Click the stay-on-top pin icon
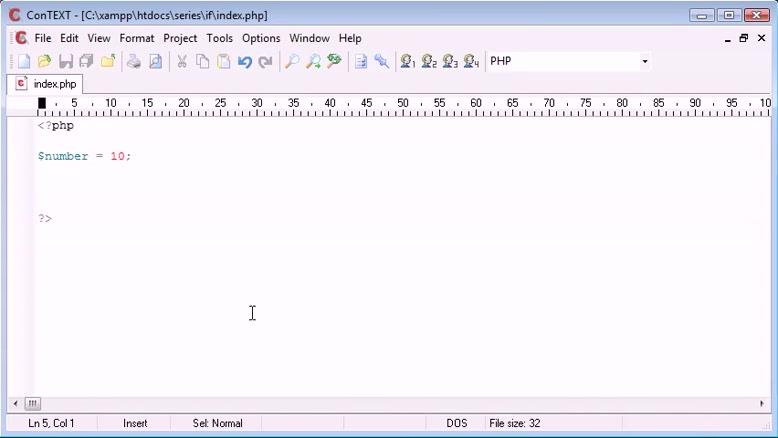This screenshot has height=438, width=778. pyautogui.click(x=382, y=62)
